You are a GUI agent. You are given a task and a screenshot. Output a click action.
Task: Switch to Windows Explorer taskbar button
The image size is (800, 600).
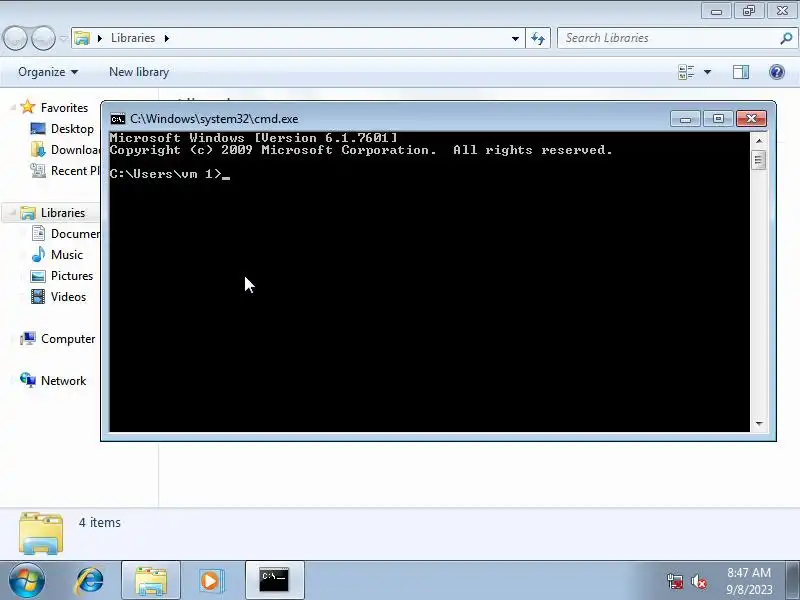[151, 581]
